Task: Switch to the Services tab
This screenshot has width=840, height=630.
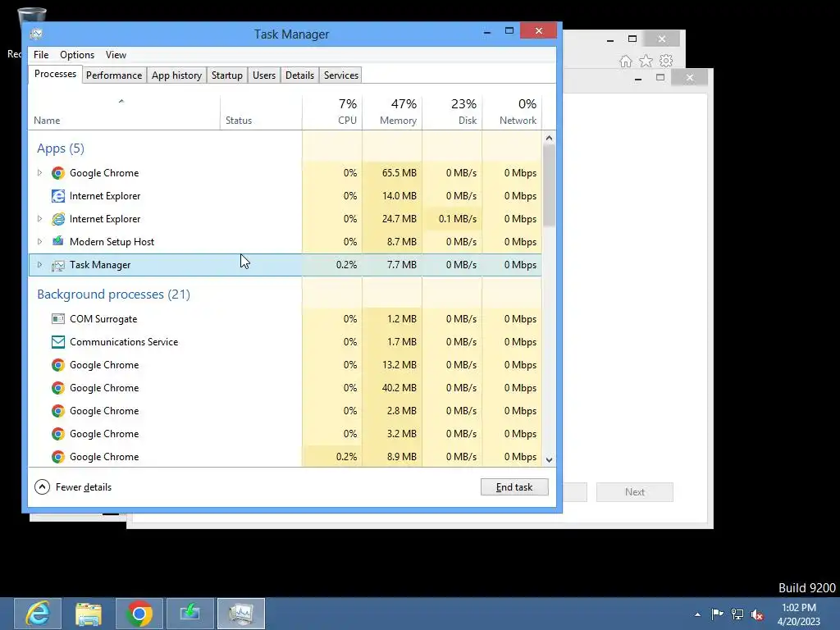Action: 341,75
